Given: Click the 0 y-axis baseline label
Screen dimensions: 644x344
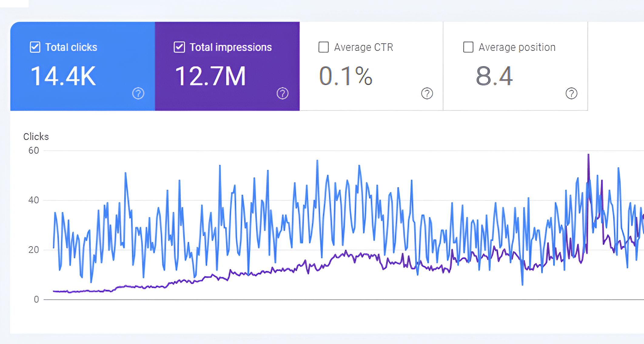Looking at the screenshot, I should point(36,300).
